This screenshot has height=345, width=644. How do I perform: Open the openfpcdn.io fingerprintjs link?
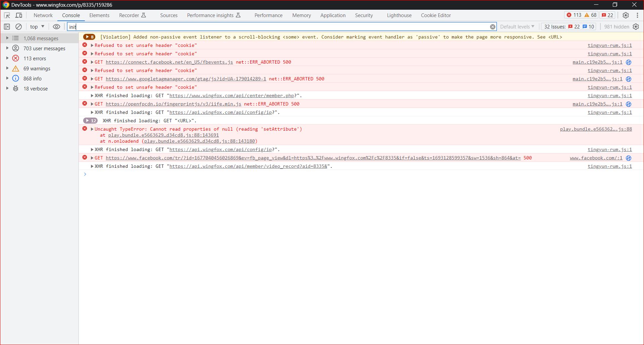173,104
